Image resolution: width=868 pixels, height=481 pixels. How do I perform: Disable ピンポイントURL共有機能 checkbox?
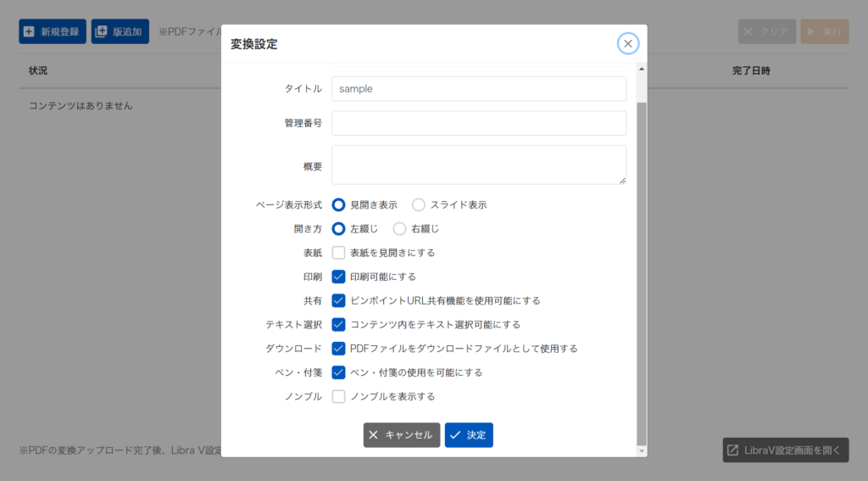[x=339, y=300]
